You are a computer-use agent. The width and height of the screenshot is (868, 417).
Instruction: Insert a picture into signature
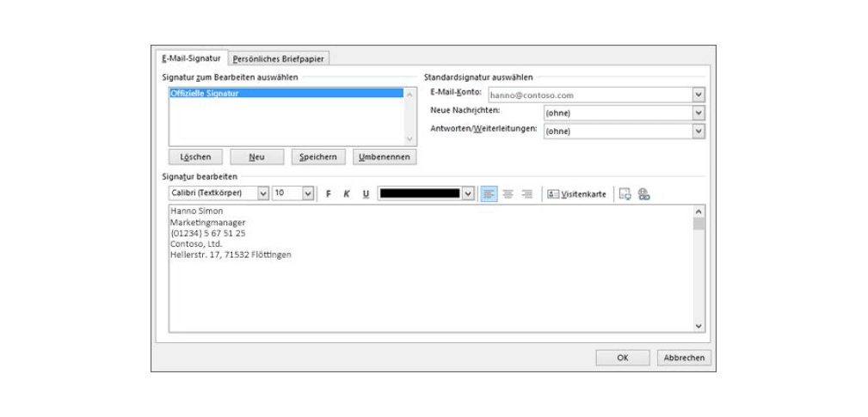click(x=625, y=194)
